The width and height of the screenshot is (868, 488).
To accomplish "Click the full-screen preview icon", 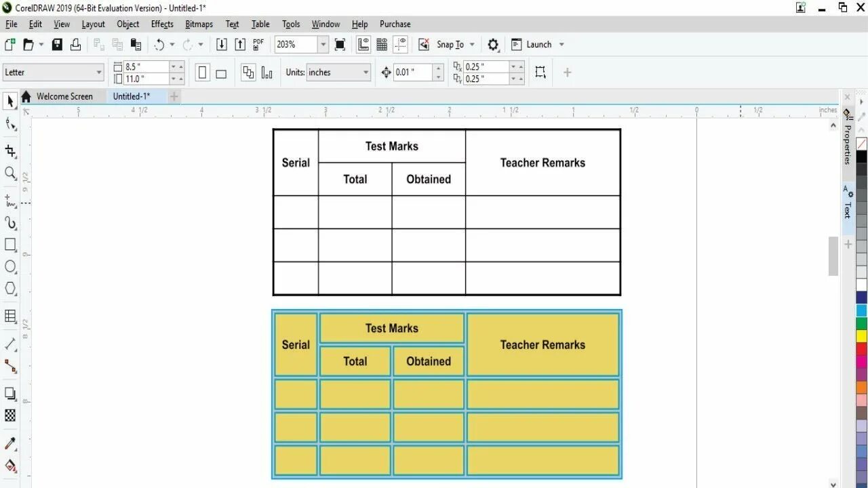I will coord(340,45).
